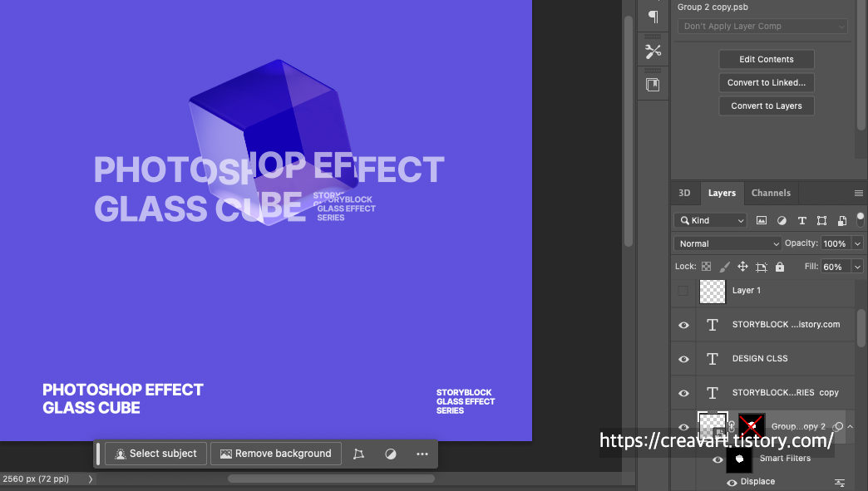The image size is (868, 491).
Task: Click the horizontal canvas scrollbar
Action: pyautogui.click(x=331, y=479)
